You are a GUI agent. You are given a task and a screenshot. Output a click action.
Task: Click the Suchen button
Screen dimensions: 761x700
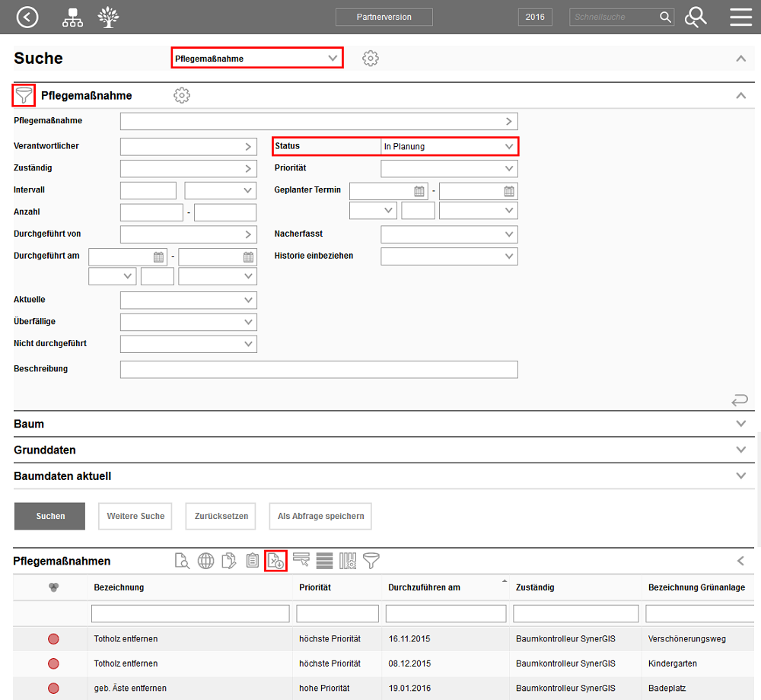50,516
